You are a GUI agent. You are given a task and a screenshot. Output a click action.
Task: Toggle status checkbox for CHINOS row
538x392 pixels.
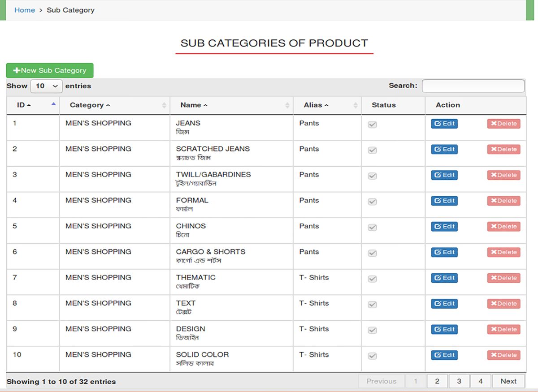click(372, 228)
